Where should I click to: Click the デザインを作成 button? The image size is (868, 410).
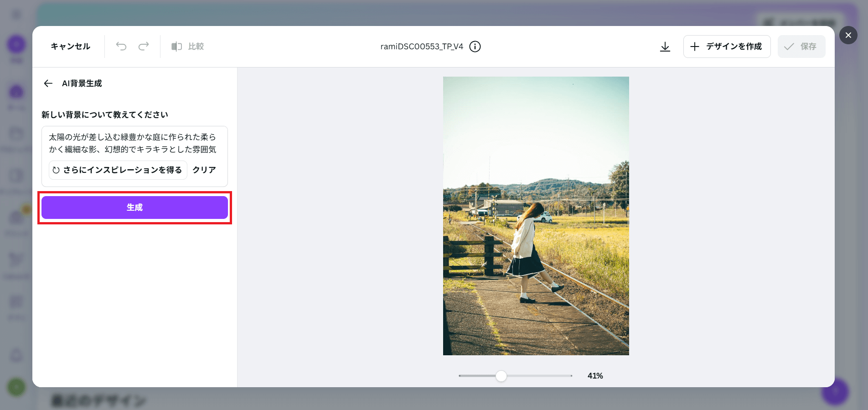coord(727,47)
